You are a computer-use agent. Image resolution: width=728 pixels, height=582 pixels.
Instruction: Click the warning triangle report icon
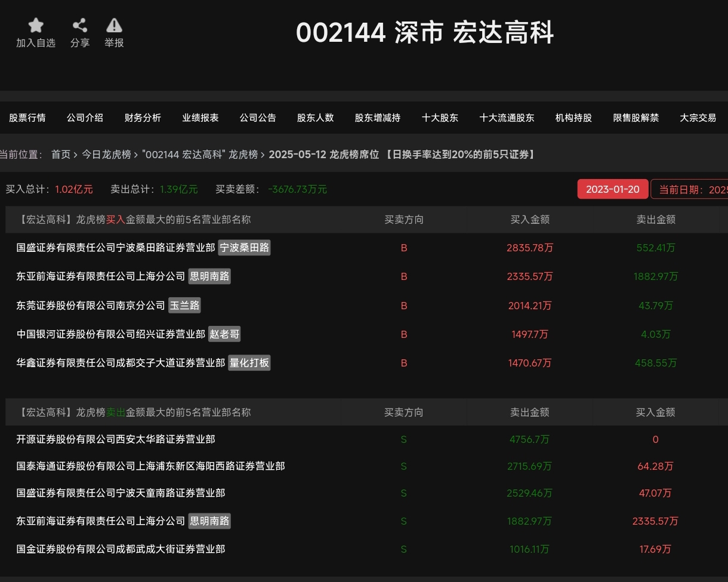[x=114, y=26]
